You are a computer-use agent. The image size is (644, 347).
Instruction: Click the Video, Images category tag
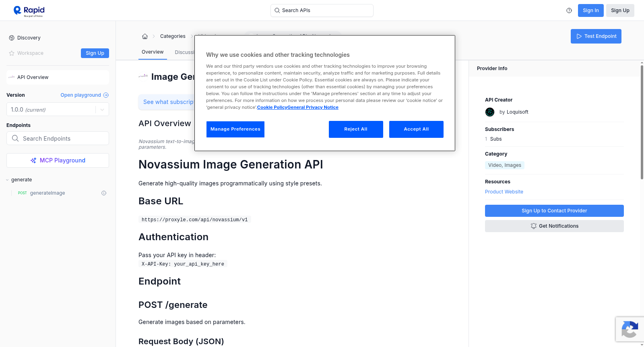click(504, 165)
